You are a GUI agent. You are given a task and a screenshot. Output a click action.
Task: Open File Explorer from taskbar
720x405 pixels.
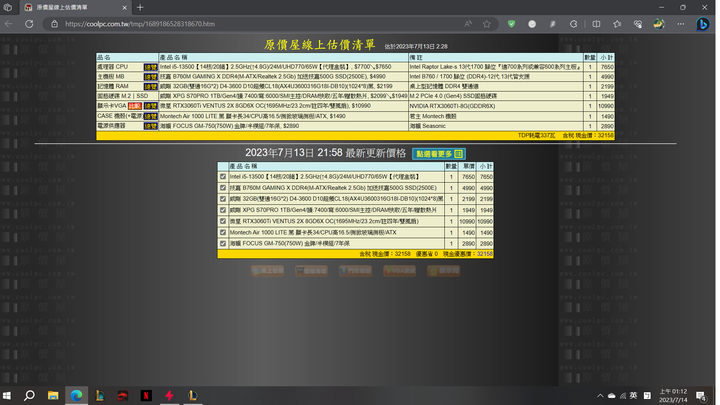pyautogui.click(x=53, y=395)
